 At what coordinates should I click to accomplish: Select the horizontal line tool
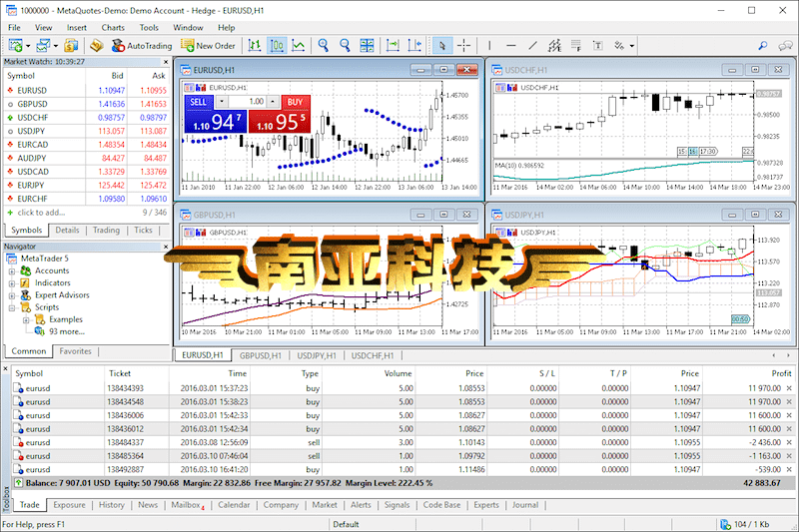(511, 45)
